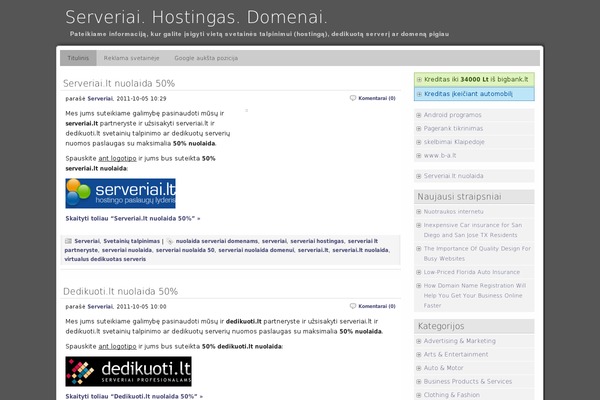Open tag serveriai nuolaida 50
This screenshot has height=400, width=600.
[x=185, y=250]
